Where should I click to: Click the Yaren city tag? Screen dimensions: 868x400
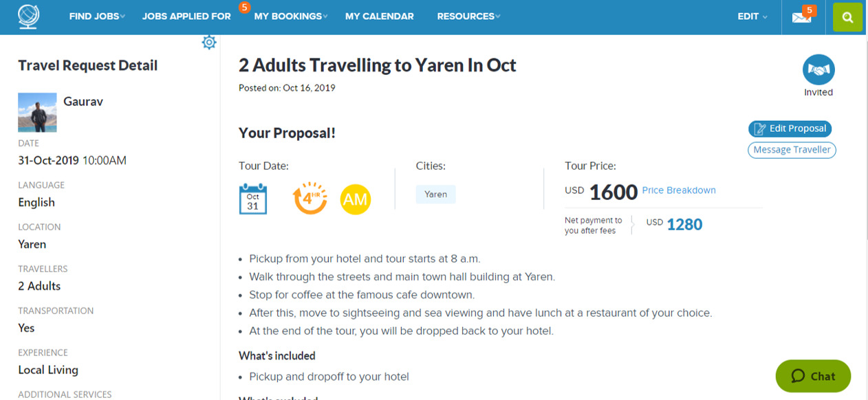pyautogui.click(x=435, y=195)
